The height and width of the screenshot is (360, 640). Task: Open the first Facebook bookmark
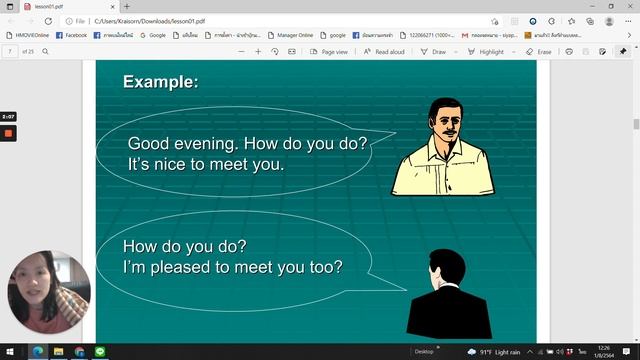(x=71, y=36)
